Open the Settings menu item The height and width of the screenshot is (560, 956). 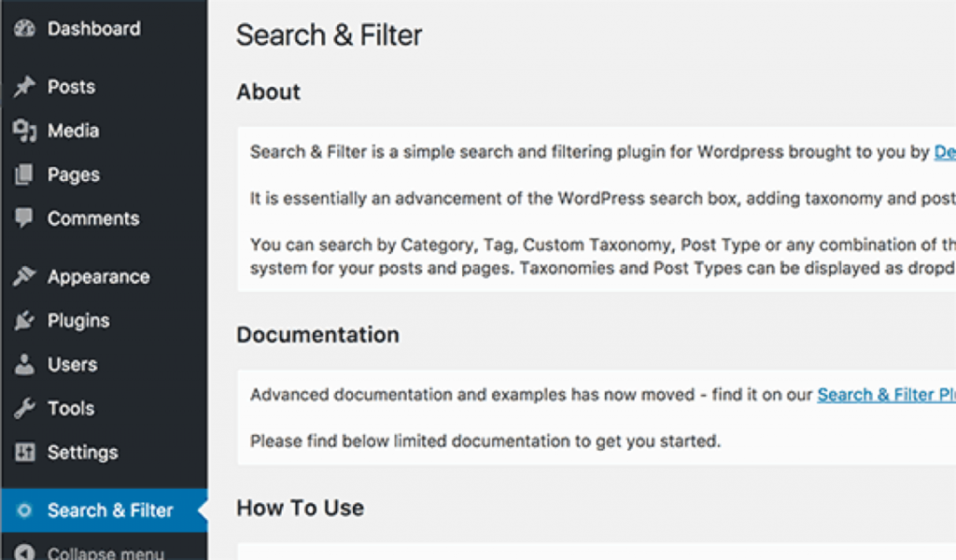pos(83,452)
